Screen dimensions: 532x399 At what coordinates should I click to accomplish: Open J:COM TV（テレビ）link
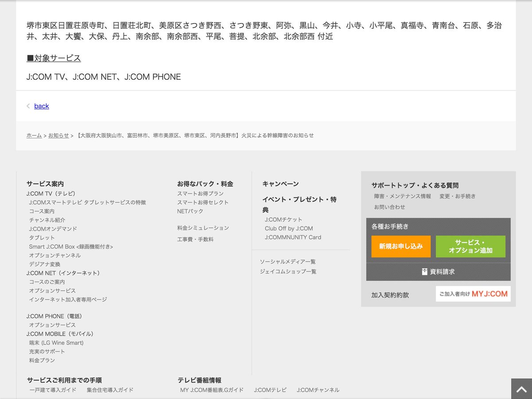[51, 194]
